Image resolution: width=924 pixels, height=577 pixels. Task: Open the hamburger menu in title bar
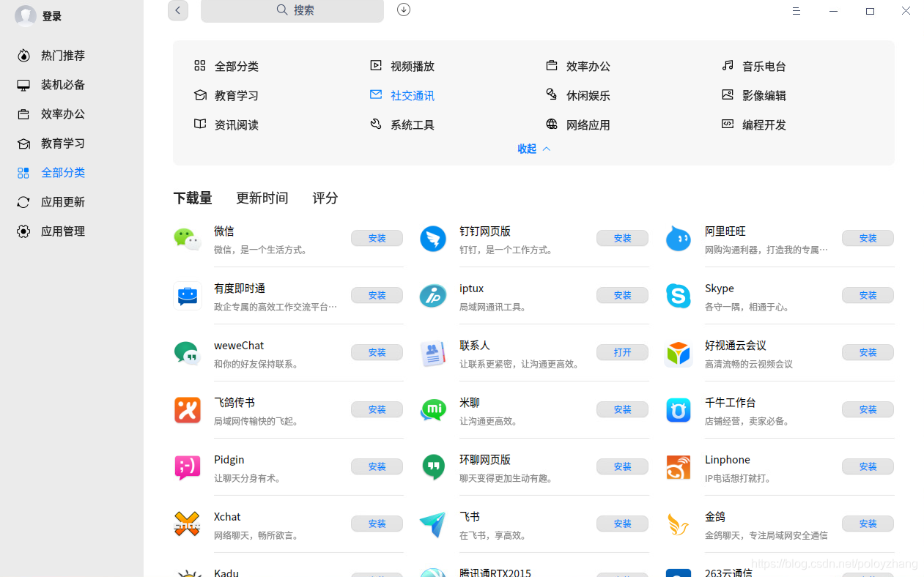click(x=797, y=11)
